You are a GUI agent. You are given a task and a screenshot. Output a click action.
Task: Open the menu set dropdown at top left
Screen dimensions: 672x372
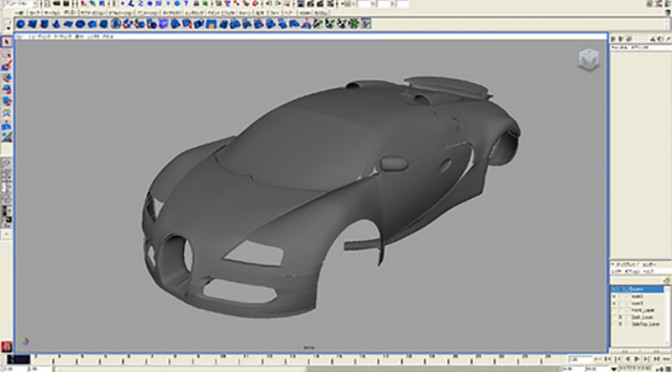tap(20, 4)
